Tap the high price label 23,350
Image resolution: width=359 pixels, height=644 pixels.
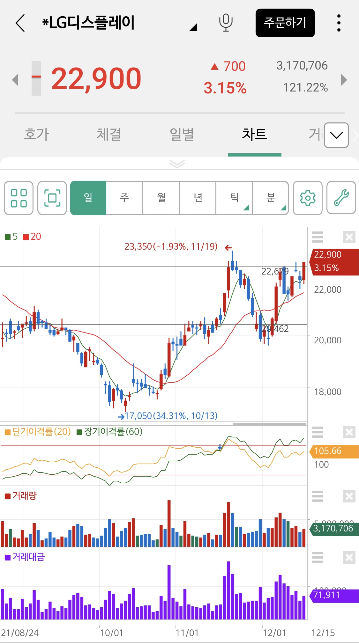point(171,246)
